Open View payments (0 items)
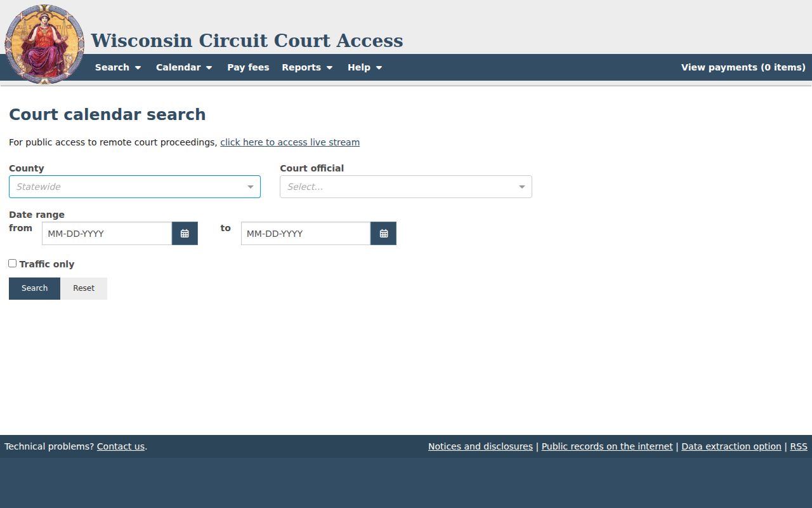This screenshot has height=508, width=812. pyautogui.click(x=743, y=67)
